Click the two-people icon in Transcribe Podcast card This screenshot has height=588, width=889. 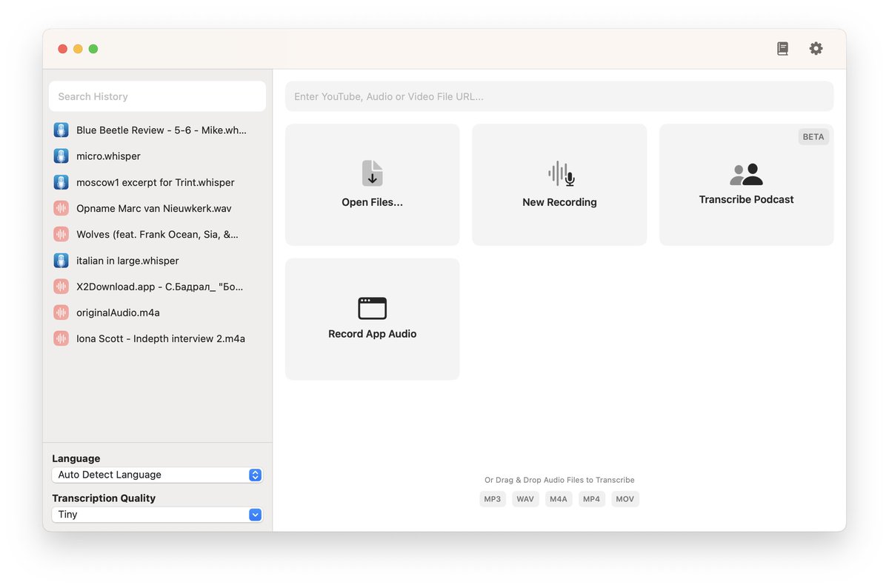click(746, 175)
